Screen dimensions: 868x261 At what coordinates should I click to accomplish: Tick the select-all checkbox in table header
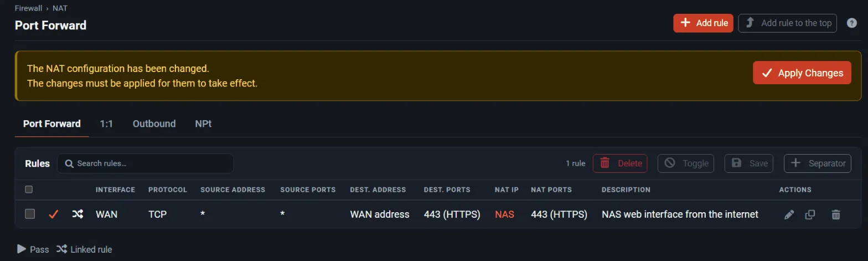29,190
